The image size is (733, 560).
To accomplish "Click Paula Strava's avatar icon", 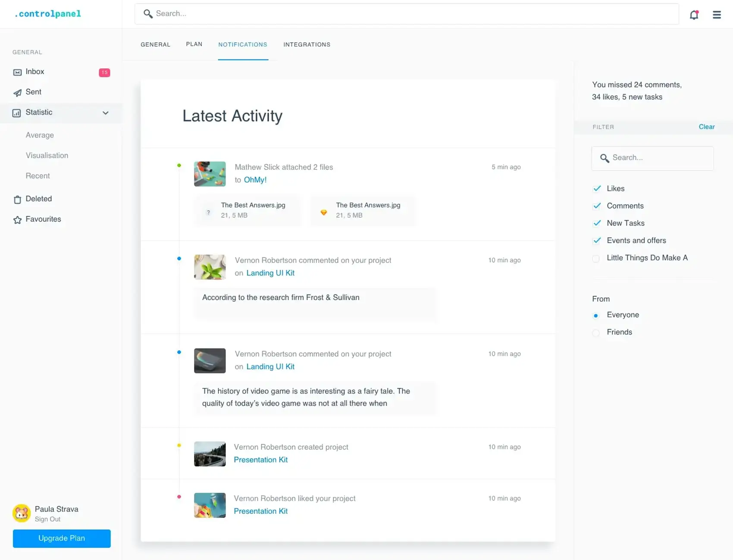I will pos(22,513).
